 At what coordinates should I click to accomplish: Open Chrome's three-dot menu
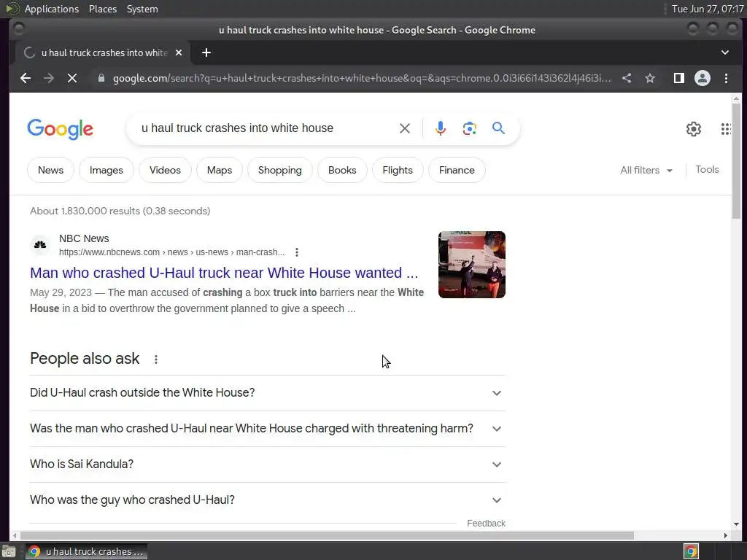point(726,78)
